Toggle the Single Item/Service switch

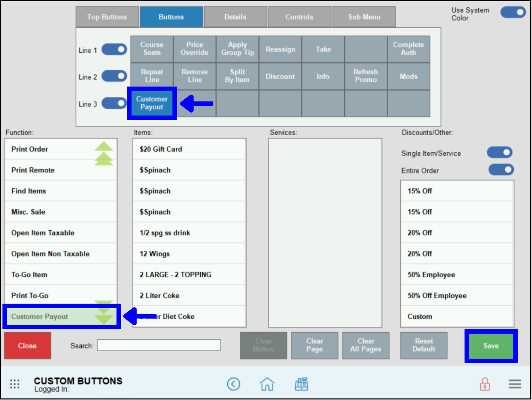pos(500,152)
